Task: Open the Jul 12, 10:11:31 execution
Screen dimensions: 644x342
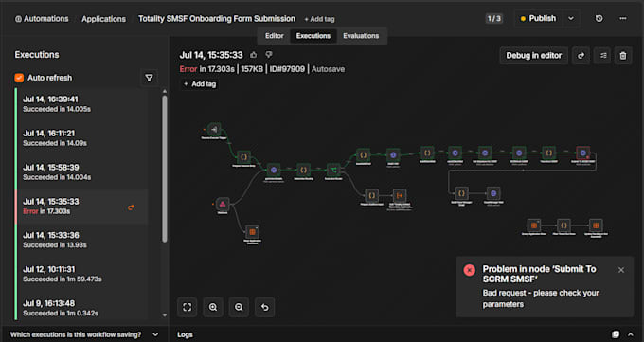Action: [x=81, y=274]
